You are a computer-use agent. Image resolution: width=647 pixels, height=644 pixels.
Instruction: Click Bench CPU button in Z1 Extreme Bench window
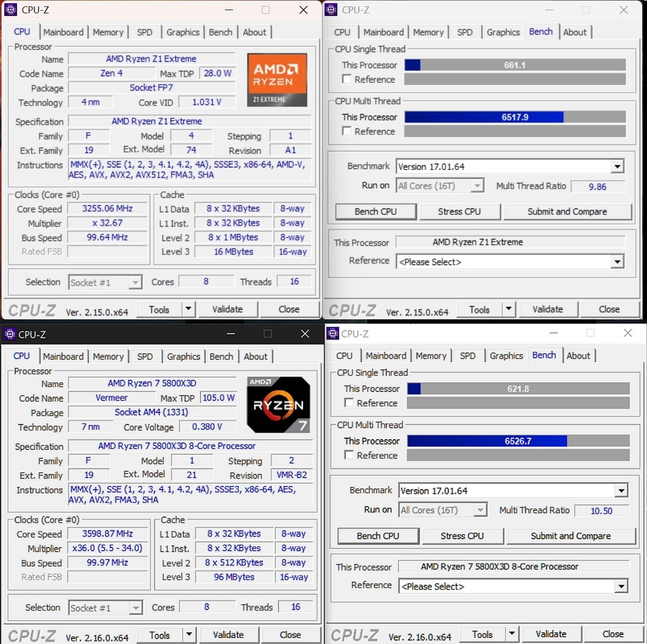(x=376, y=212)
